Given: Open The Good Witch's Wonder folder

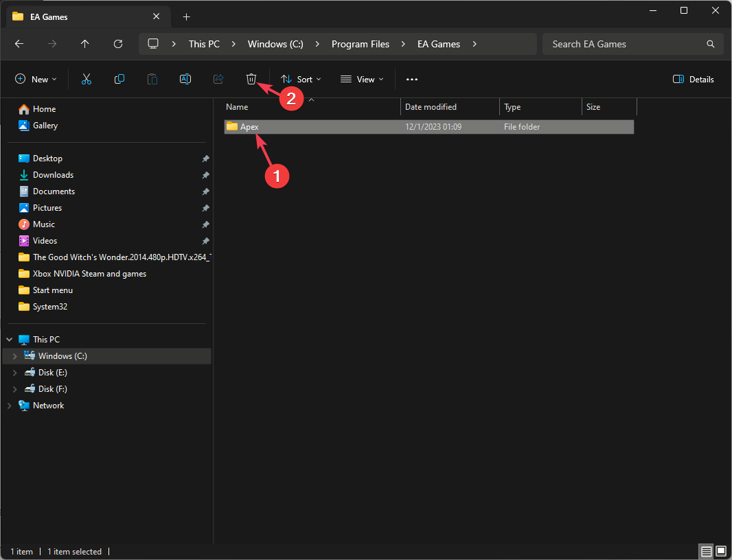Looking at the screenshot, I should click(115, 257).
